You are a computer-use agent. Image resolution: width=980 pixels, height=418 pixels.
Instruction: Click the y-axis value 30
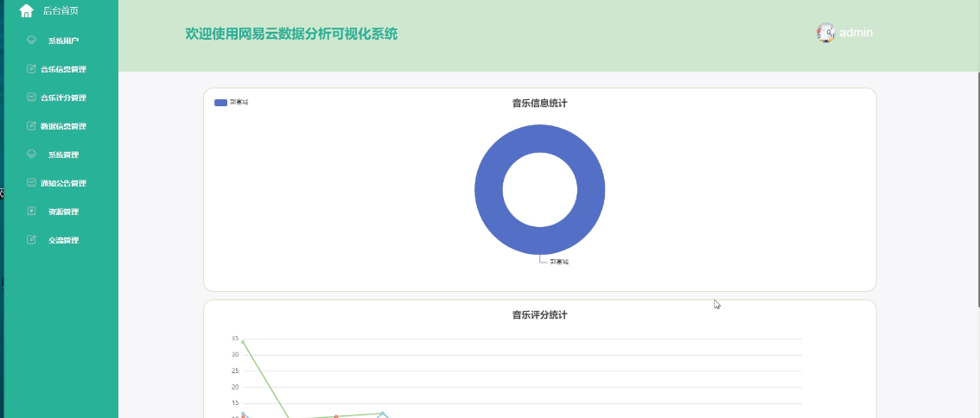[x=235, y=354]
